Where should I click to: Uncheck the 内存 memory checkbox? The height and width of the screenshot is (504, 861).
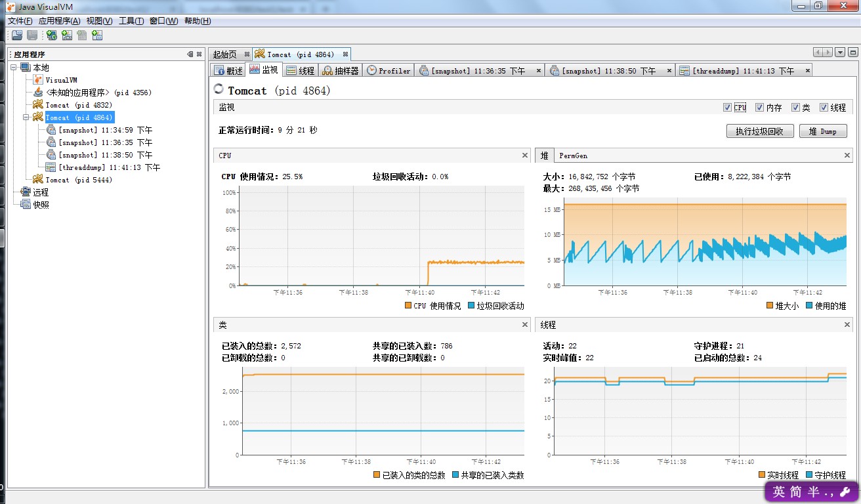tap(759, 108)
